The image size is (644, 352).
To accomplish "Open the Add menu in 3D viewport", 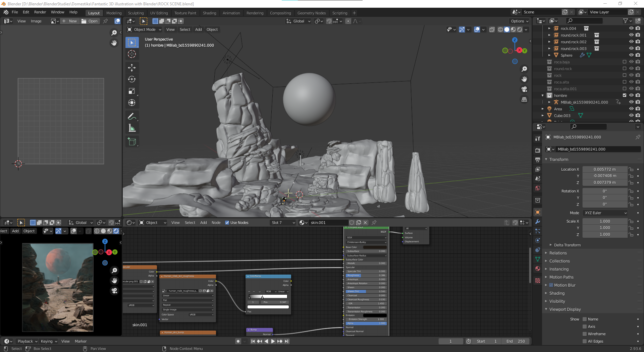I will click(199, 30).
